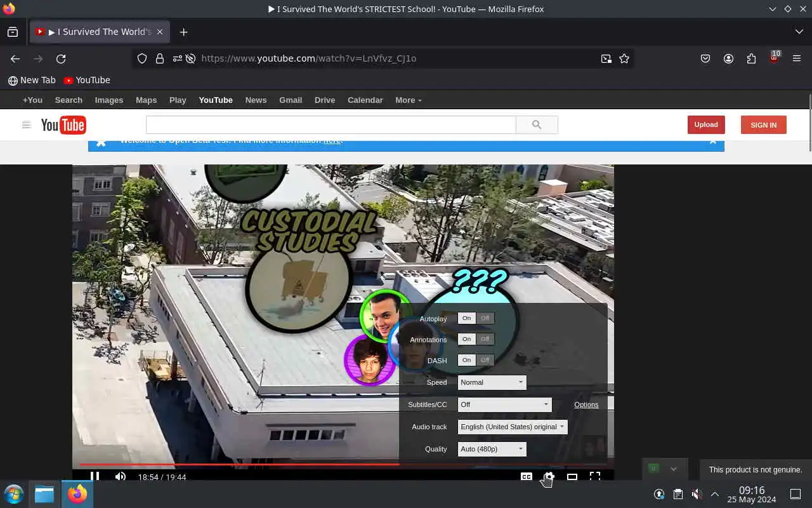Launch the file manager from the taskbar
812x508 pixels.
coord(44,494)
